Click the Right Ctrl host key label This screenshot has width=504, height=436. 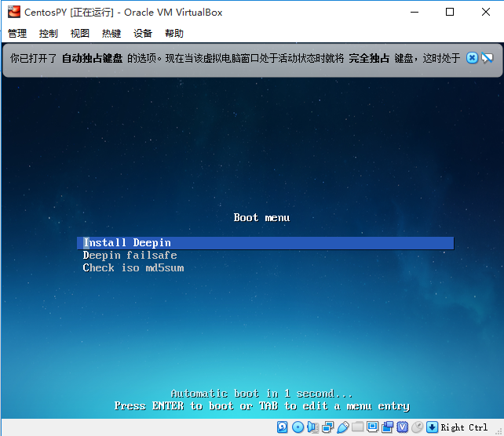(464, 427)
